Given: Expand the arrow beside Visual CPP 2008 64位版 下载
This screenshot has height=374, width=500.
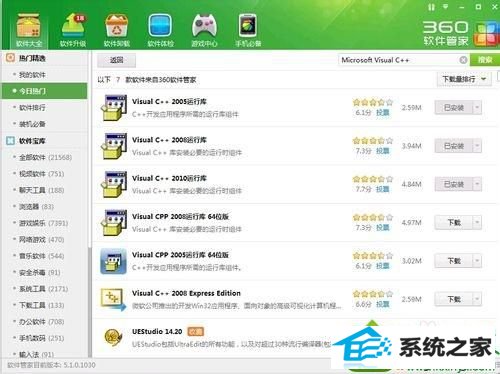Looking at the screenshot, I should click(477, 222).
